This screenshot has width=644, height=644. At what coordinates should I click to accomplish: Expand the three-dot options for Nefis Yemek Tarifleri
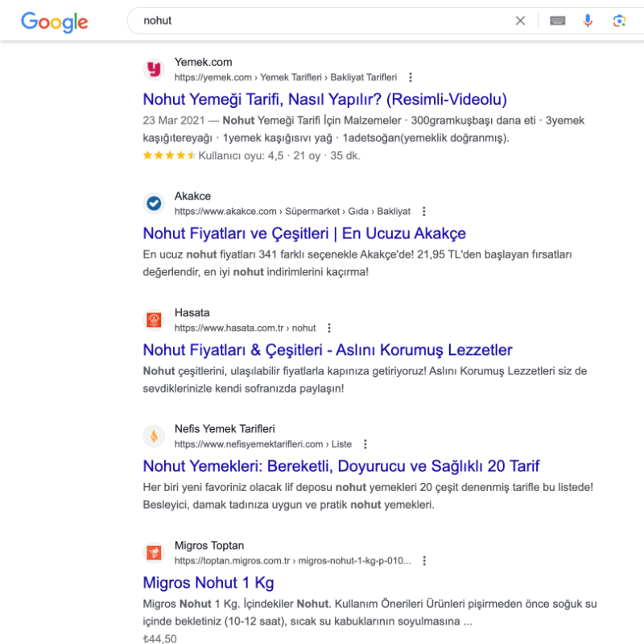click(365, 444)
